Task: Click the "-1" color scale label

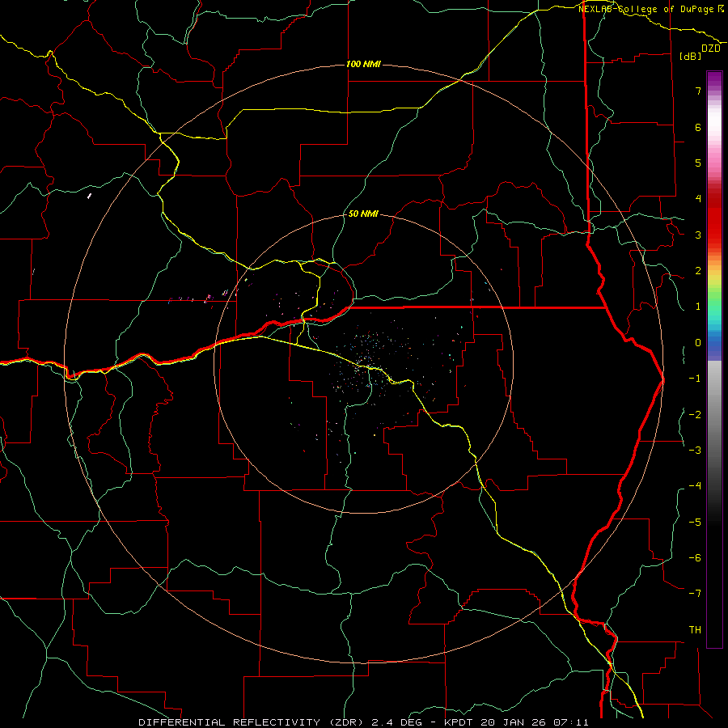Action: (695, 379)
